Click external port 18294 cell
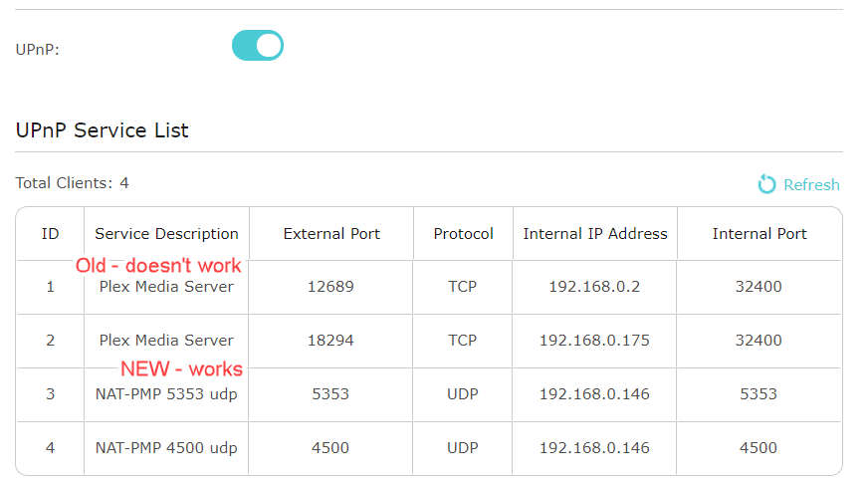 tap(331, 341)
